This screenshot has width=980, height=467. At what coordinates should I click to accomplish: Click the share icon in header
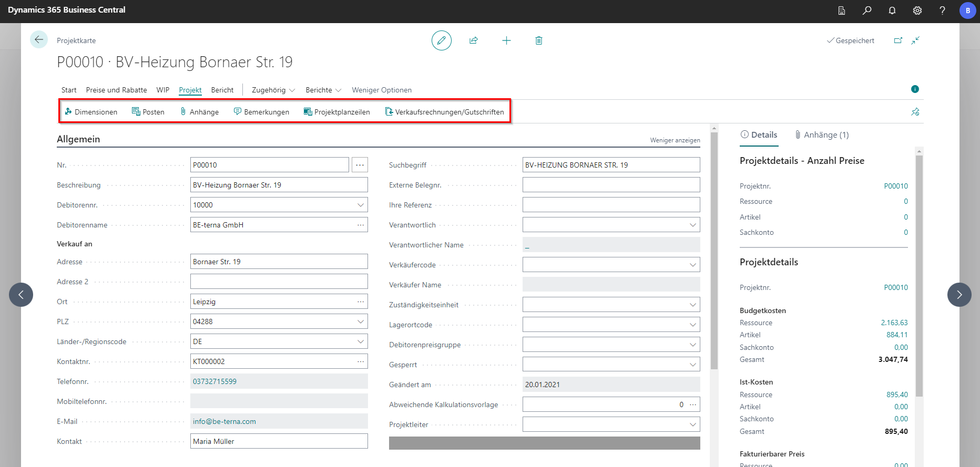[474, 40]
